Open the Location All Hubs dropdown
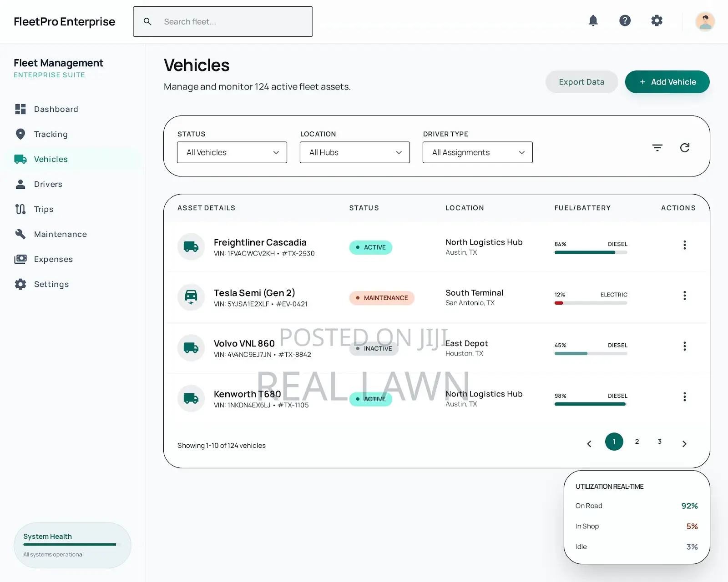 [355, 152]
